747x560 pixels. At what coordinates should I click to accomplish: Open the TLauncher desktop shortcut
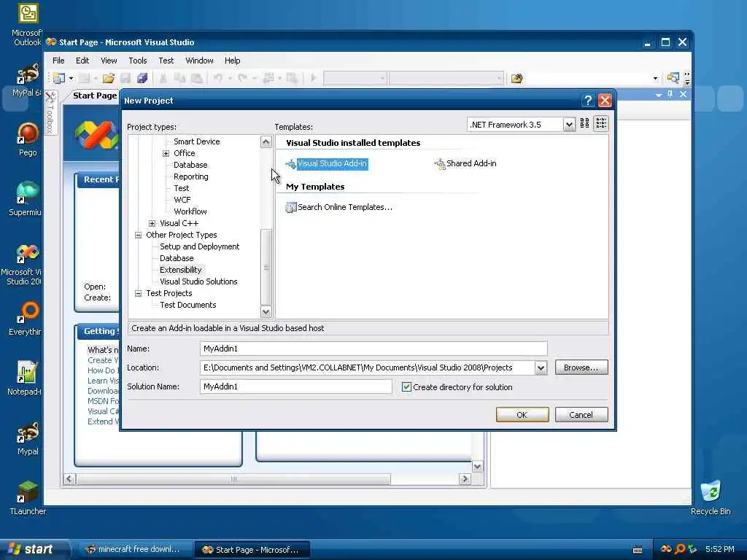(28, 498)
